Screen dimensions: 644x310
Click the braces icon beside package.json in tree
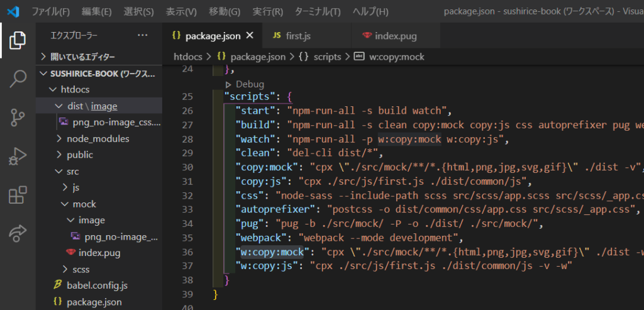pyautogui.click(x=58, y=302)
